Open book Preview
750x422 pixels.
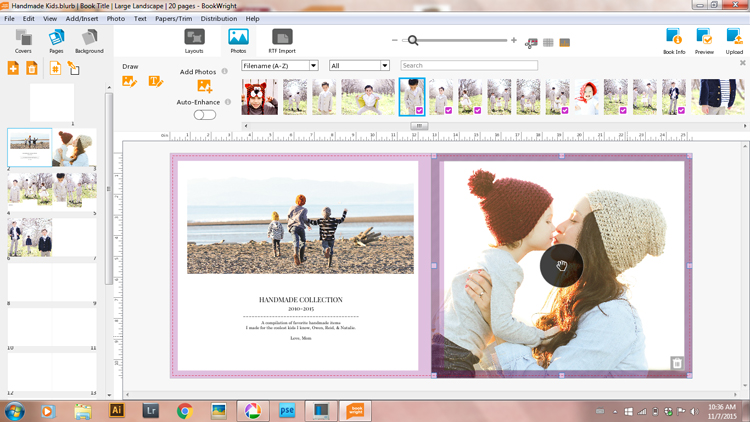pos(704,41)
